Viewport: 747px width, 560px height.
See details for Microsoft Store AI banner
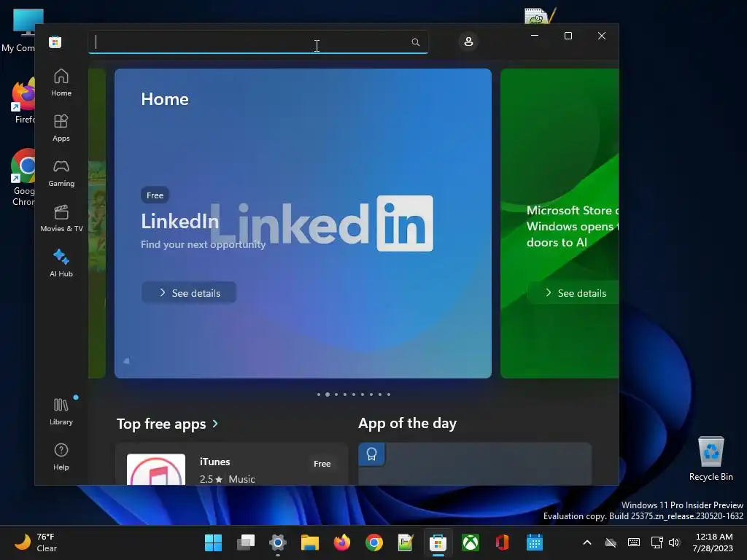pyautogui.click(x=574, y=292)
